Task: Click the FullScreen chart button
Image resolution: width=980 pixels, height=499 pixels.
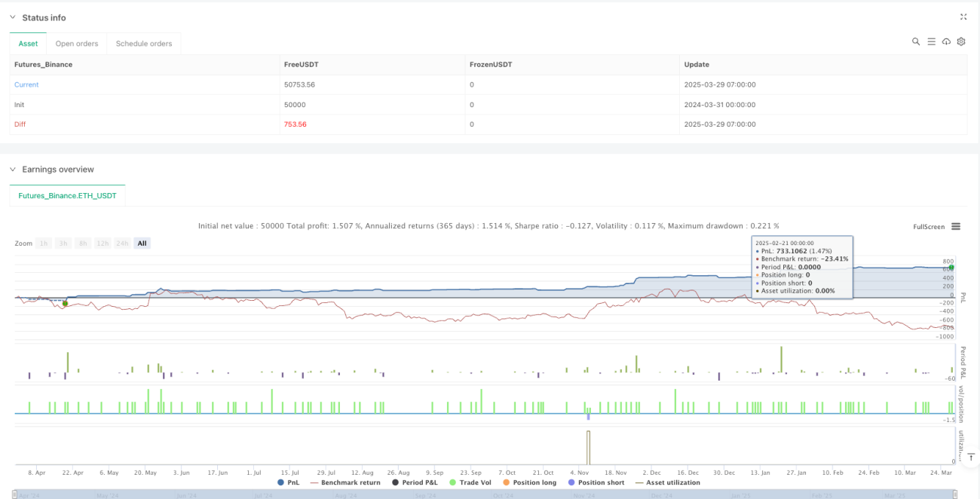Action: coord(929,227)
